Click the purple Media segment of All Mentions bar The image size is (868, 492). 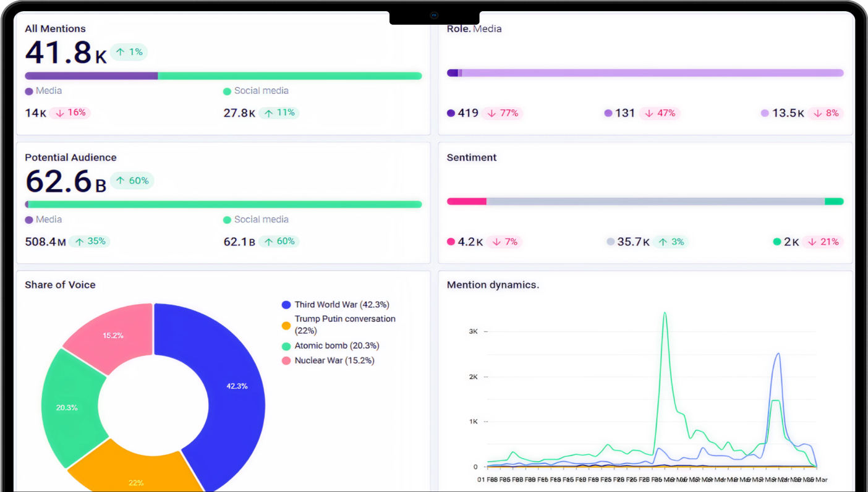(91, 76)
